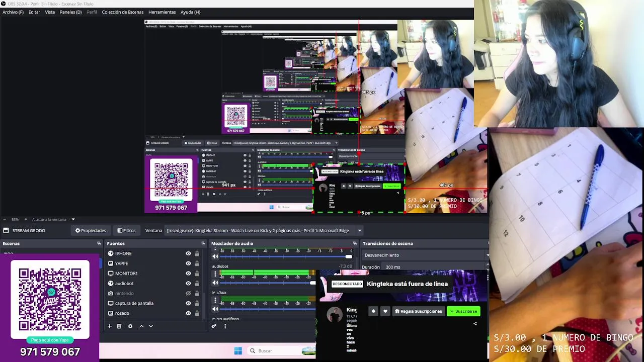
Task: Move the selected source up
Action: [141, 326]
